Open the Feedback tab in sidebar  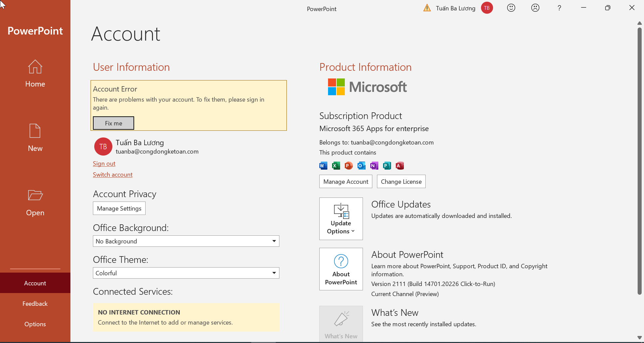[35, 303]
